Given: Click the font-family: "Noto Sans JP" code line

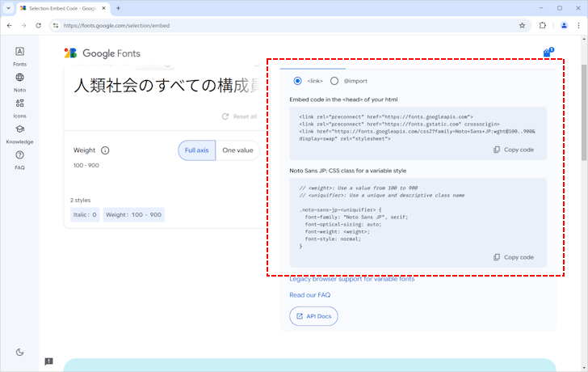Looking at the screenshot, I should (356, 217).
